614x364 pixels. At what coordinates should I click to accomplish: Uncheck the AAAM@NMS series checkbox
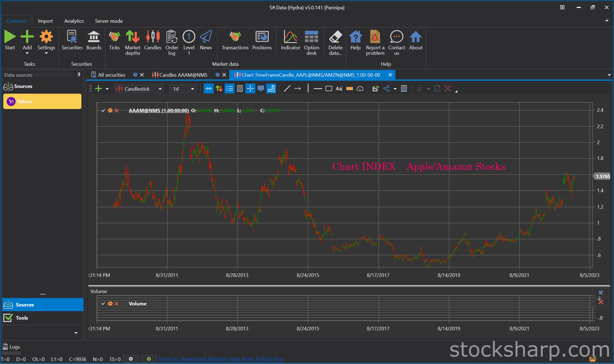(x=103, y=111)
